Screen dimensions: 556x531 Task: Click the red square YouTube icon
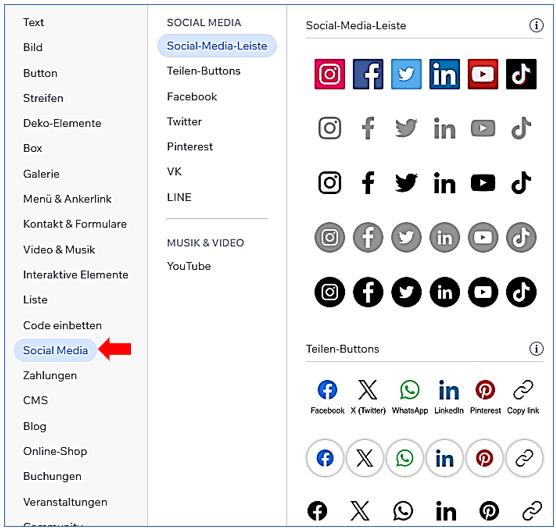(483, 74)
